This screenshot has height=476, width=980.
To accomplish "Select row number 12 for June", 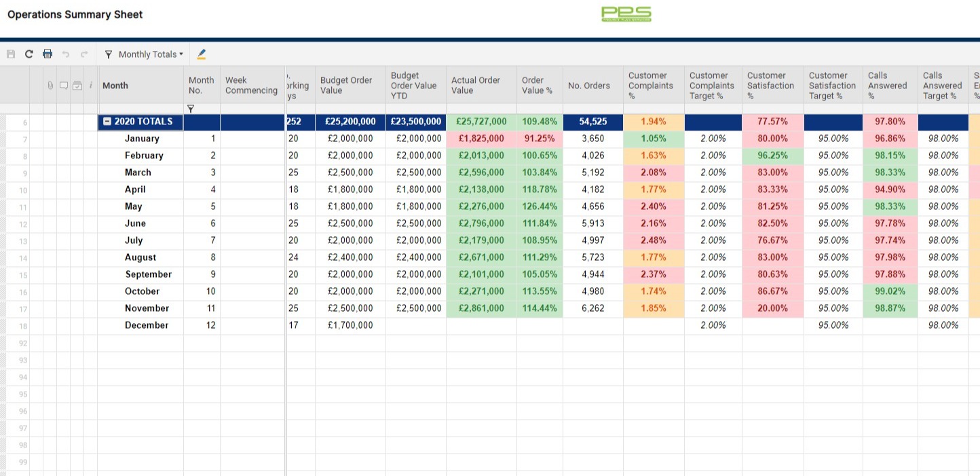I will pos(23,224).
